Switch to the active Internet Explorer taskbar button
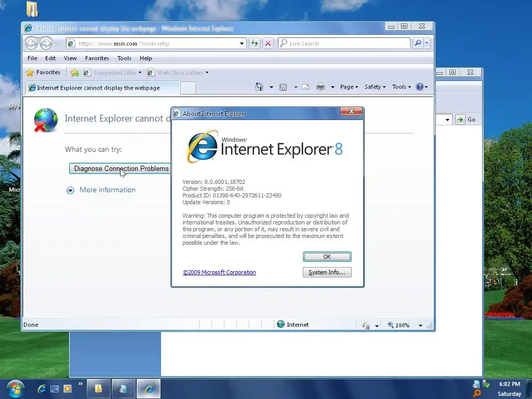The width and height of the screenshot is (532, 399). (149, 389)
